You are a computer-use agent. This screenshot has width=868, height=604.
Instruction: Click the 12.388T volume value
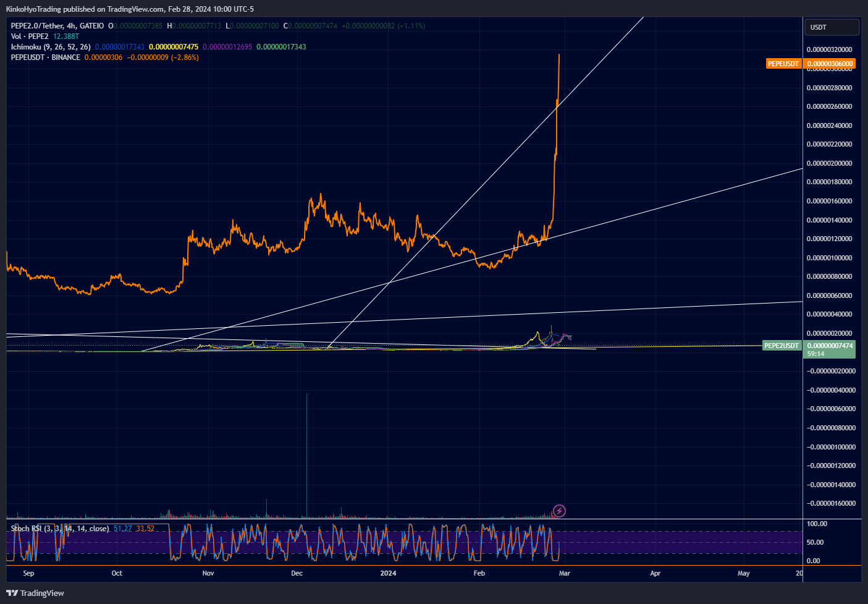pyautogui.click(x=66, y=36)
